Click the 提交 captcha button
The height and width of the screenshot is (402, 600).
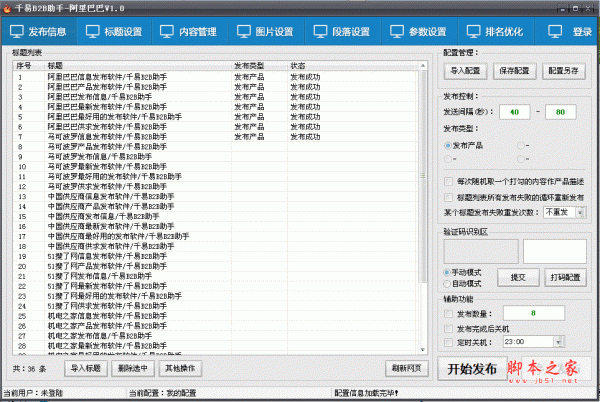click(x=518, y=278)
